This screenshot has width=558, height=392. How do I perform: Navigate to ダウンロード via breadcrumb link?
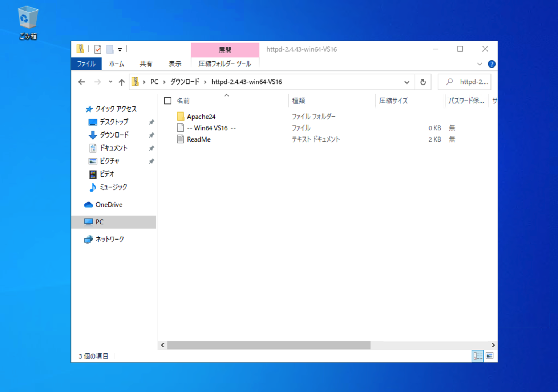[x=185, y=82]
